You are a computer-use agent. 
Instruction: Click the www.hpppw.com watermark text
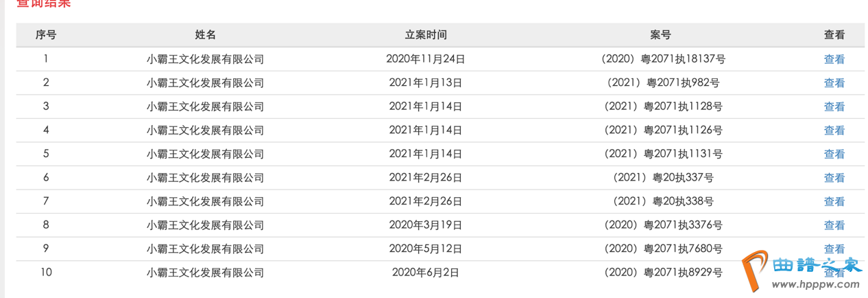(816, 284)
